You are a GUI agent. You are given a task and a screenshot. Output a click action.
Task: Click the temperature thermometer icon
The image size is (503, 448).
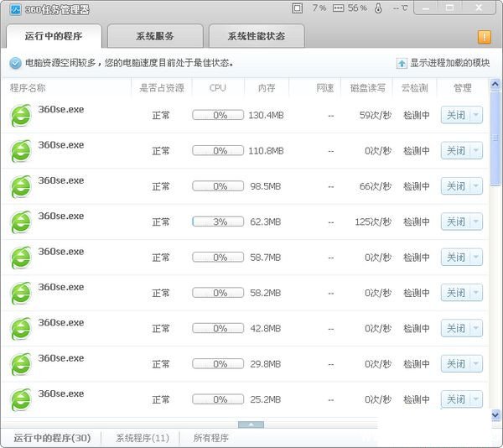(378, 8)
